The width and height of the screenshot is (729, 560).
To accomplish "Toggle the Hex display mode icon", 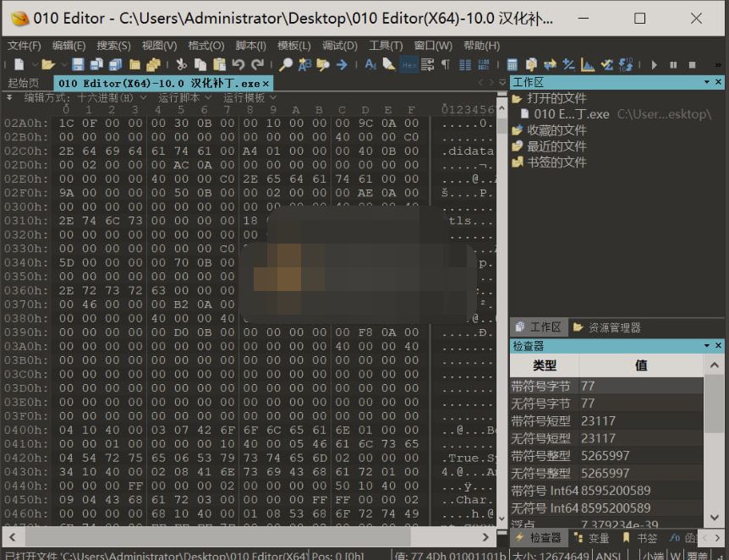I will [x=411, y=63].
